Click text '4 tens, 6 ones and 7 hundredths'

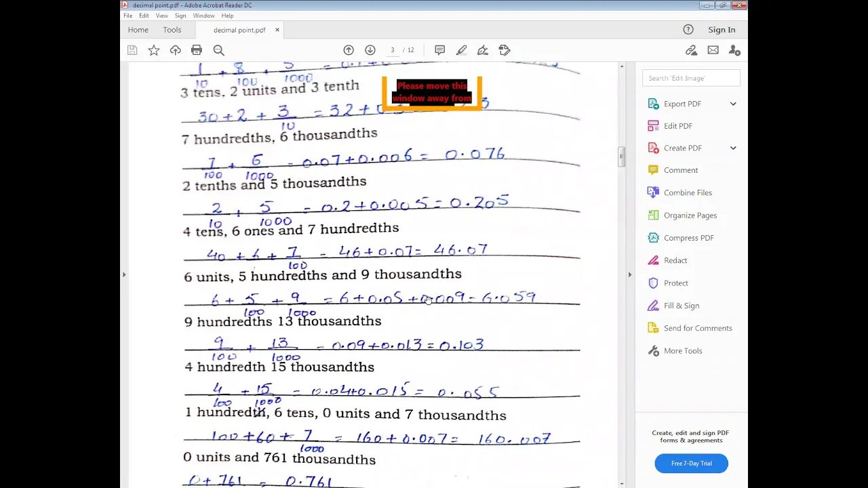(291, 230)
